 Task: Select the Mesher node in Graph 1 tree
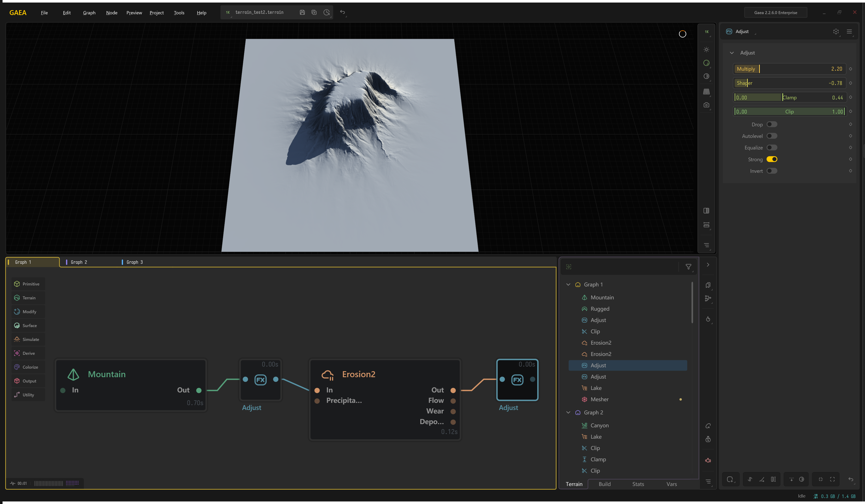[x=599, y=399]
